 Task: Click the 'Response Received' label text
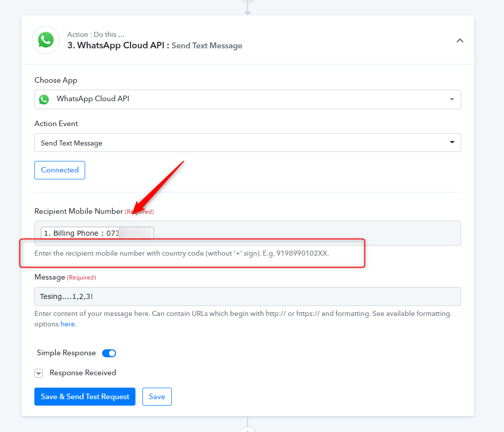[x=83, y=373]
